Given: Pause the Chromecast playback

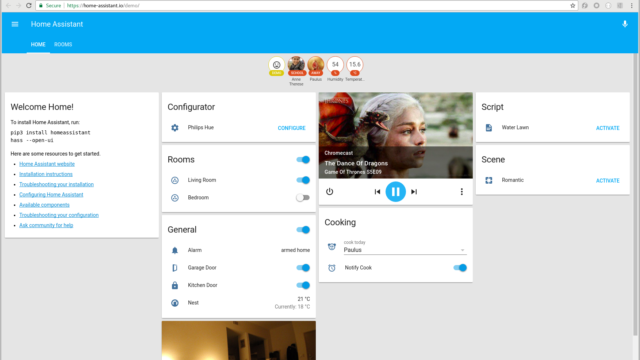Looking at the screenshot, I should pos(396,191).
